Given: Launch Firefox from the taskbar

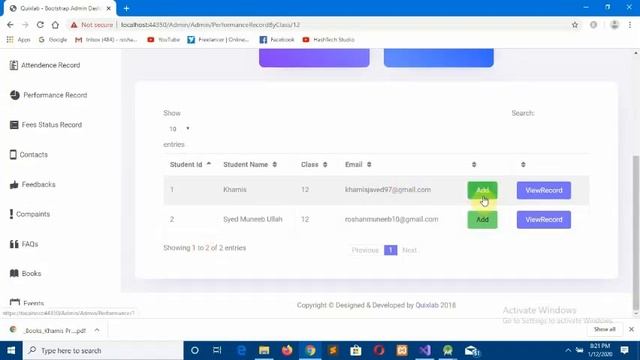Looking at the screenshot, I should 287,351.
